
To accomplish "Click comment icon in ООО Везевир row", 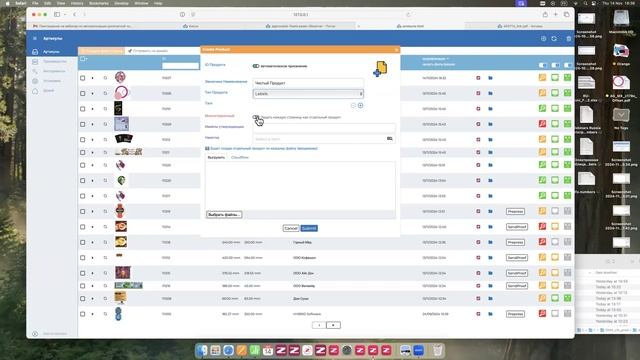I will coord(555,286).
